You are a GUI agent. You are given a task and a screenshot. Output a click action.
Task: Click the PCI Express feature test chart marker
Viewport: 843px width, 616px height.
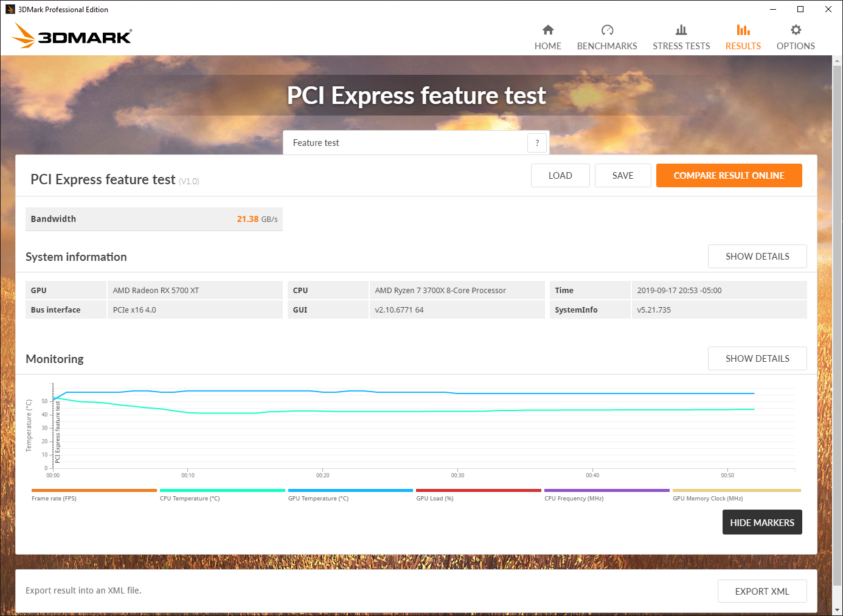58,432
